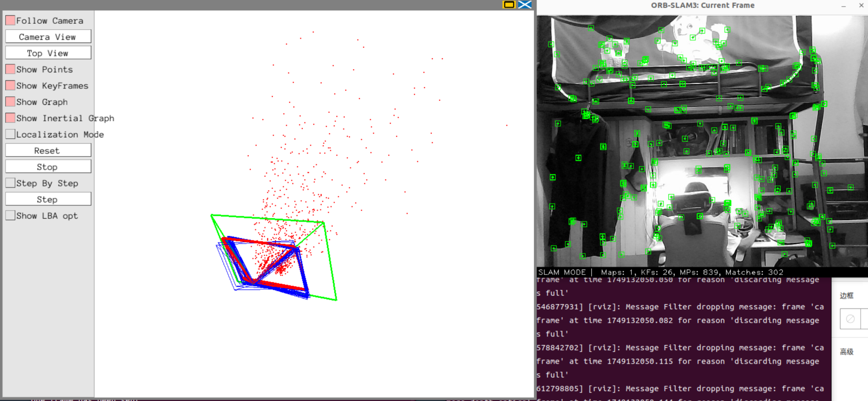Screen dimensions: 868x401
Task: Toggle Show Points off
Action: pos(11,69)
